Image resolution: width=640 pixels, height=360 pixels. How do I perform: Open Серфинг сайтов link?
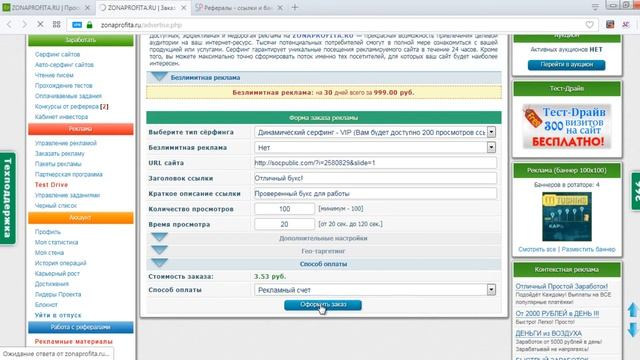tap(58, 54)
